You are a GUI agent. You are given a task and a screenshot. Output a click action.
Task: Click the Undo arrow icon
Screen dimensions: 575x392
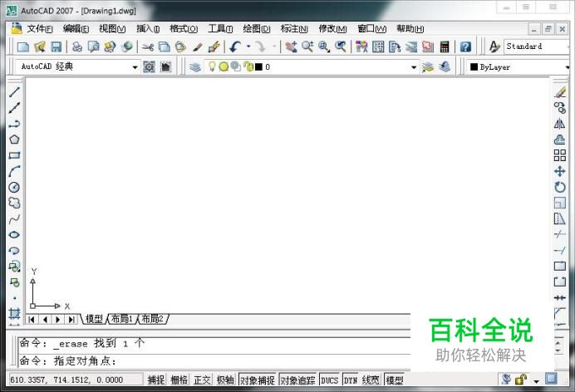click(x=235, y=47)
